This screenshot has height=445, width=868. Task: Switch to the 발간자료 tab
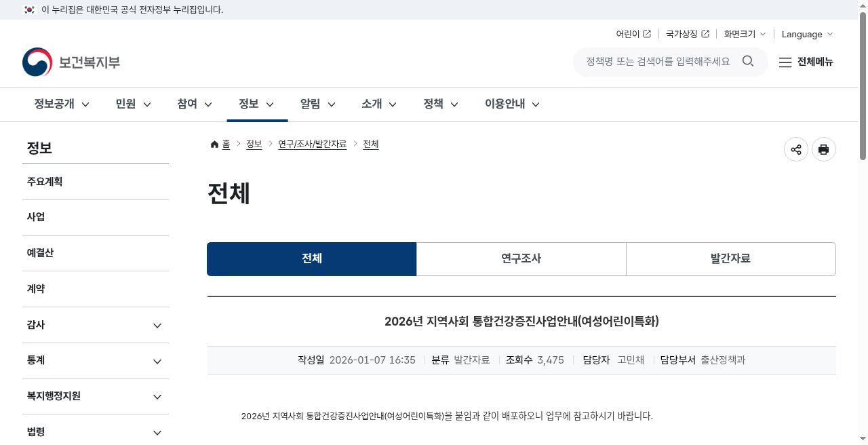pyautogui.click(x=731, y=259)
